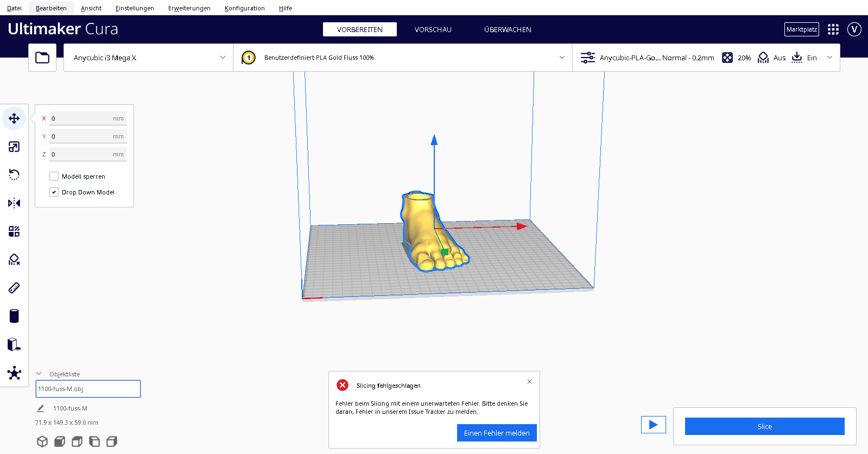
Task: Open the Hilfe menu
Action: pyautogui.click(x=286, y=8)
